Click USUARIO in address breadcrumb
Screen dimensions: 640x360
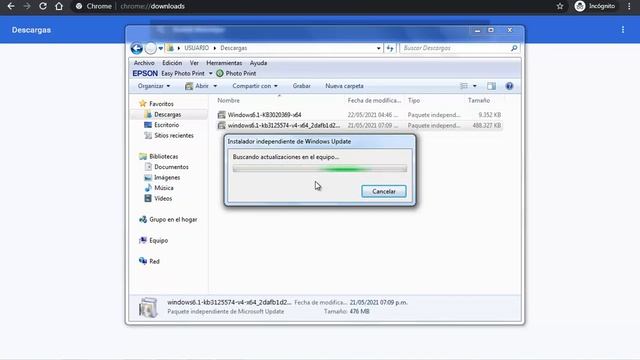point(196,48)
